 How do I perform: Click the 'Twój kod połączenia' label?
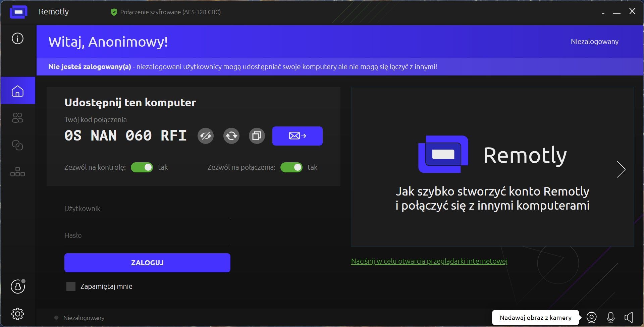click(96, 120)
